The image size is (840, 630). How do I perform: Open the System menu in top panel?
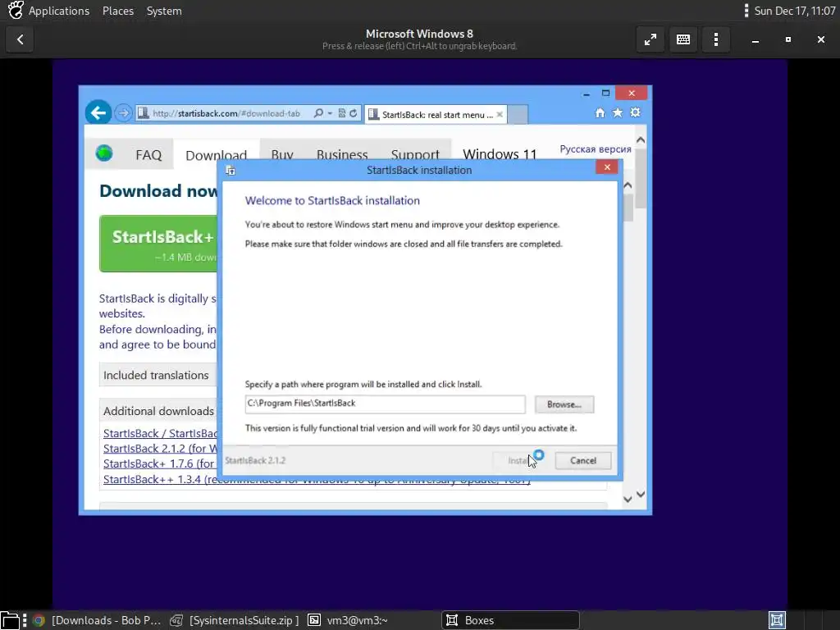pos(164,11)
